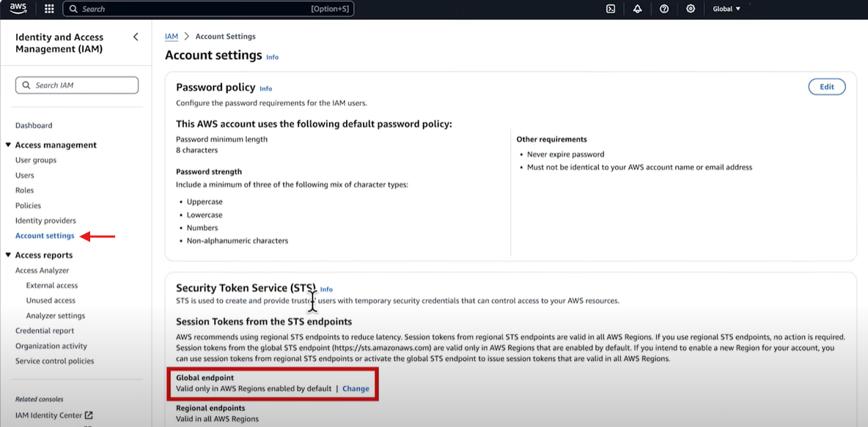868x427 pixels.
Task: Click the 'Non-alphanumeric characters' bullet item
Action: click(238, 241)
